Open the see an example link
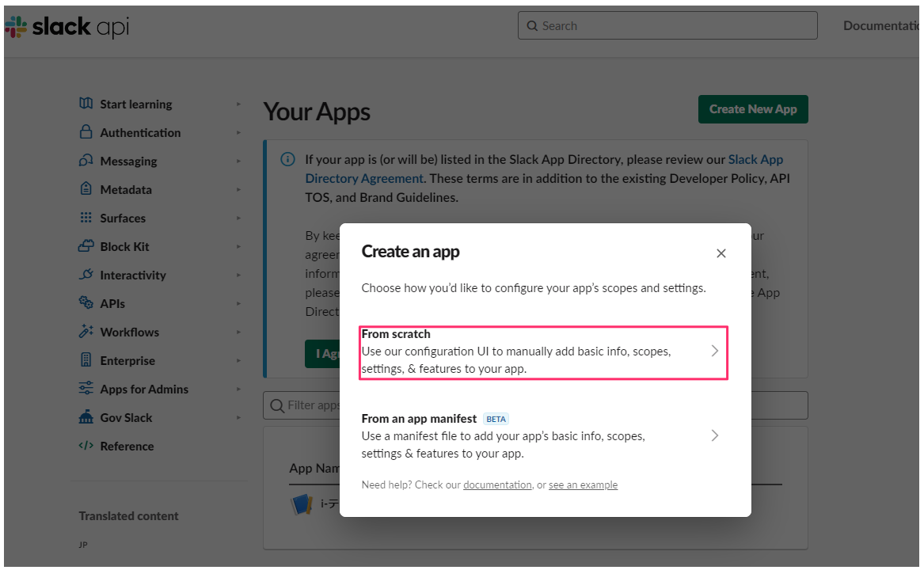Screen dimensions: 924x570 [583, 484]
